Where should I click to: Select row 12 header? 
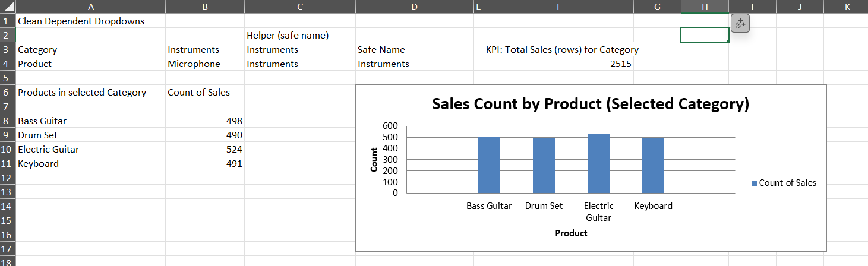[x=8, y=178]
